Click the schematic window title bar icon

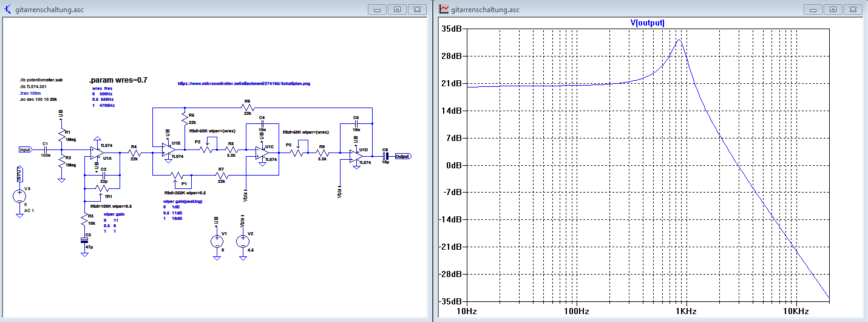[8, 9]
